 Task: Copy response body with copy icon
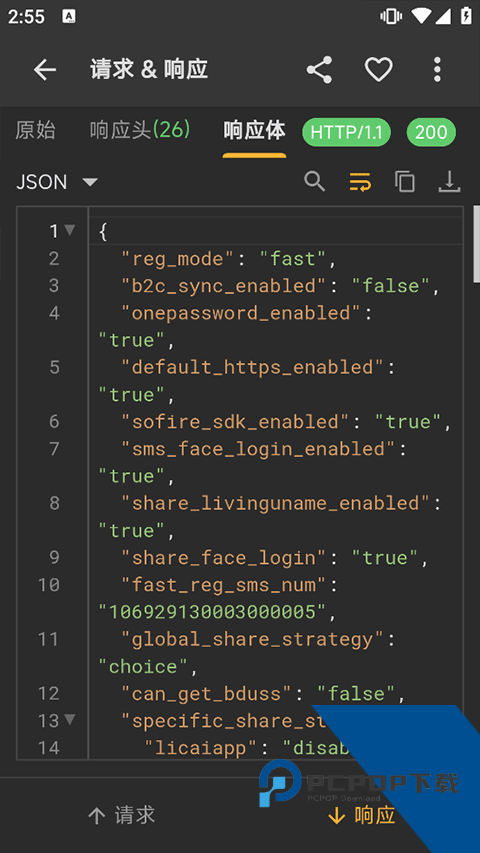click(405, 181)
